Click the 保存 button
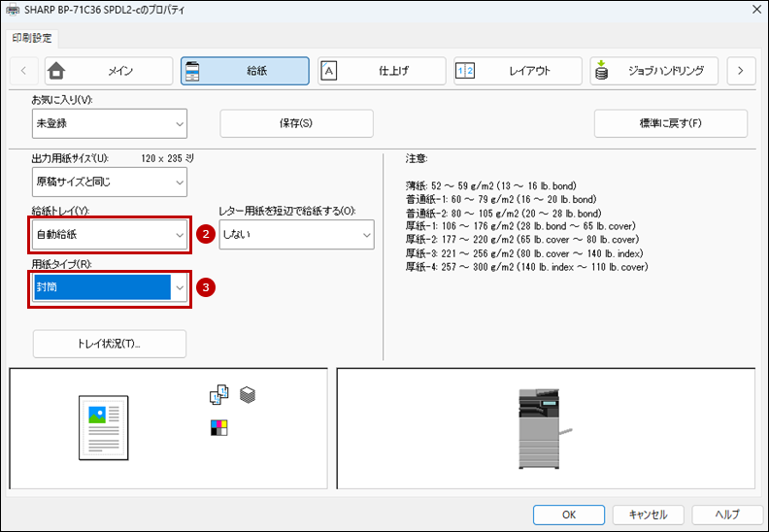The image size is (769, 532). coord(296,123)
